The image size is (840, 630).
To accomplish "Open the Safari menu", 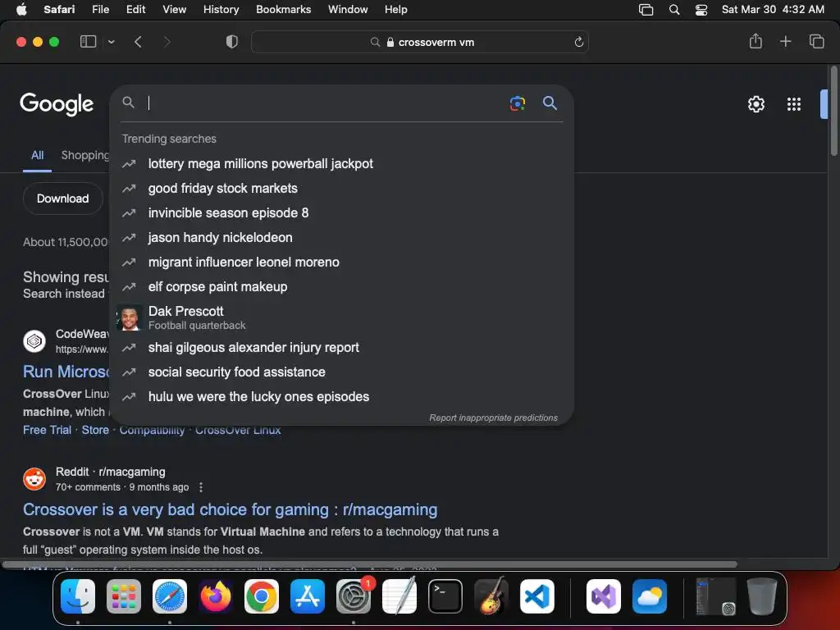I will [59, 10].
